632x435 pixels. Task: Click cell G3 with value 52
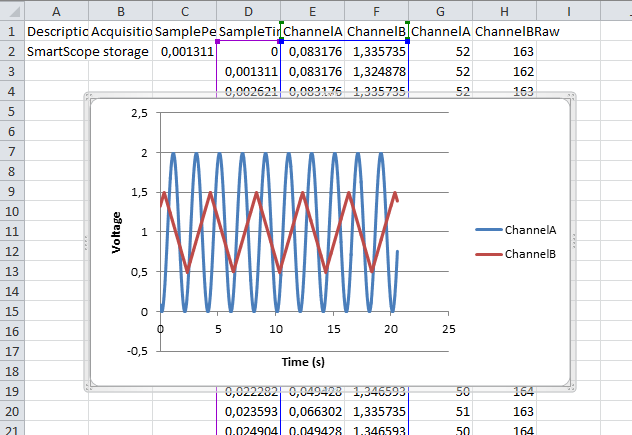(441, 72)
